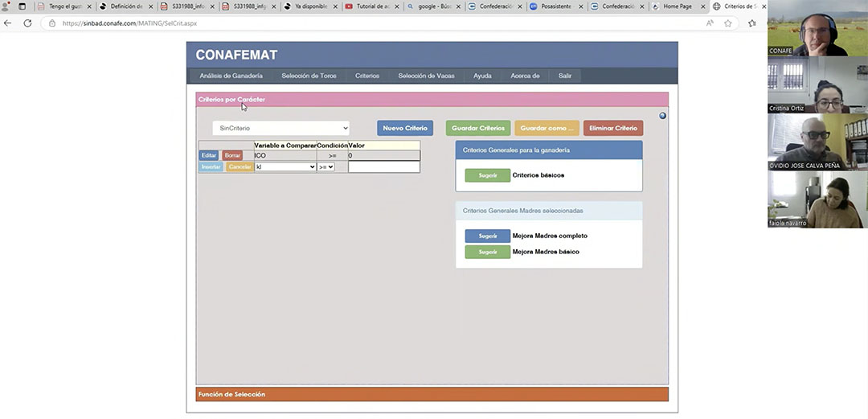Click 'Criterios Generales para la ganadería' heading
Image resolution: width=868 pixels, height=419 pixels.
[x=516, y=150]
